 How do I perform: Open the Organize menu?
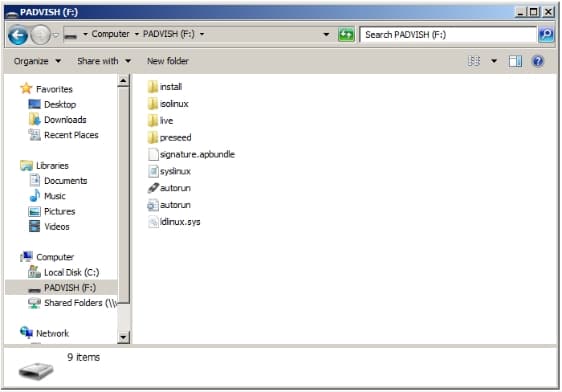[37, 61]
